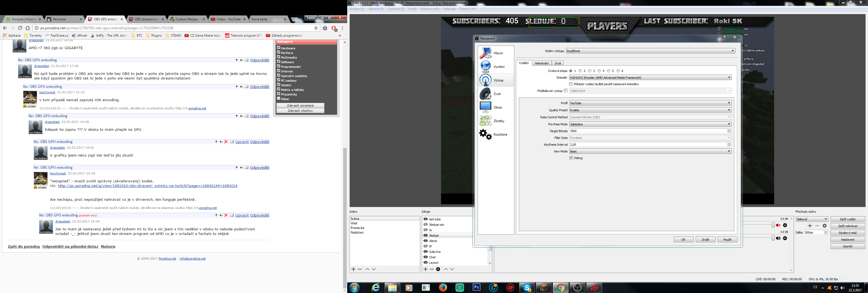This screenshot has width=868, height=293.
Task: Click Zobrazit označené button
Action: tap(300, 106)
